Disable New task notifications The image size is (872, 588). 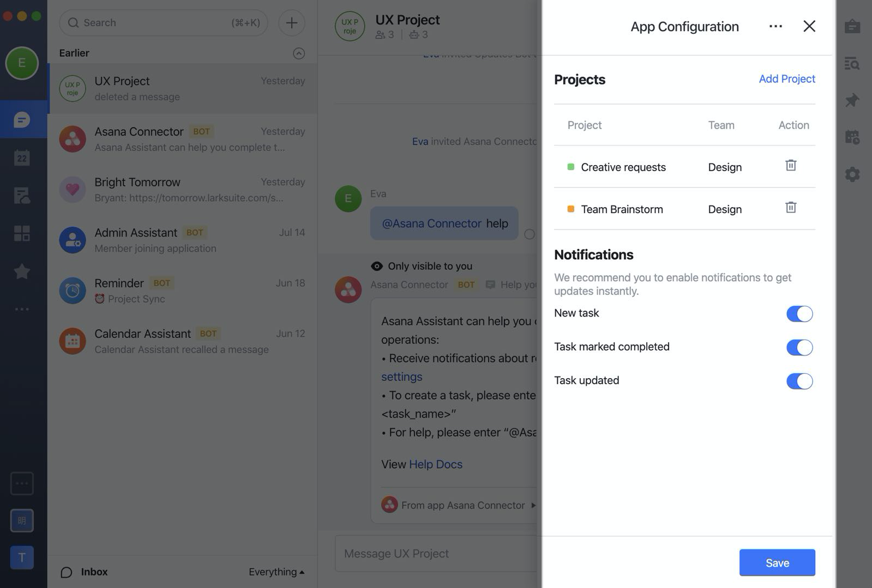coord(799,314)
